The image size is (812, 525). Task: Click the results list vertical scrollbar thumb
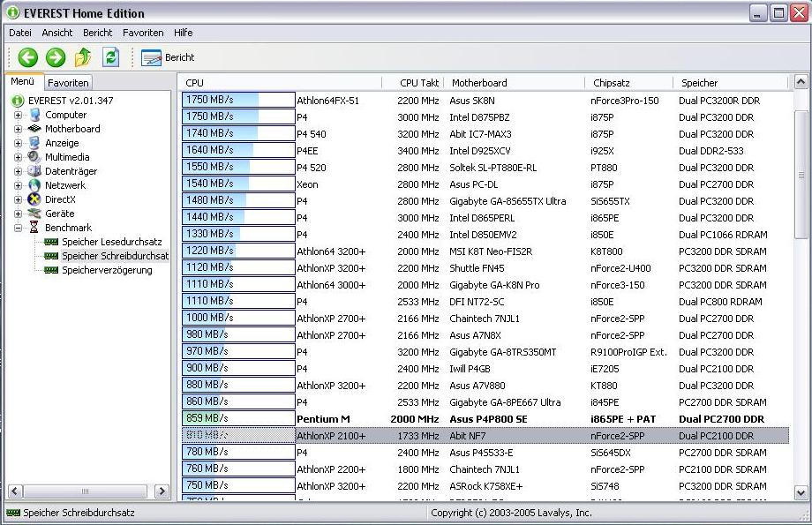[801, 175]
